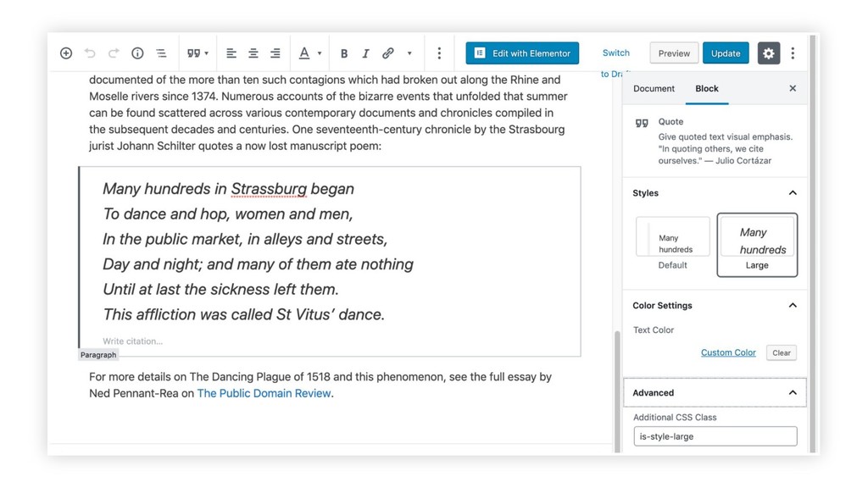Collapse the Advanced section
Screen dimensions: 868x488
792,393
